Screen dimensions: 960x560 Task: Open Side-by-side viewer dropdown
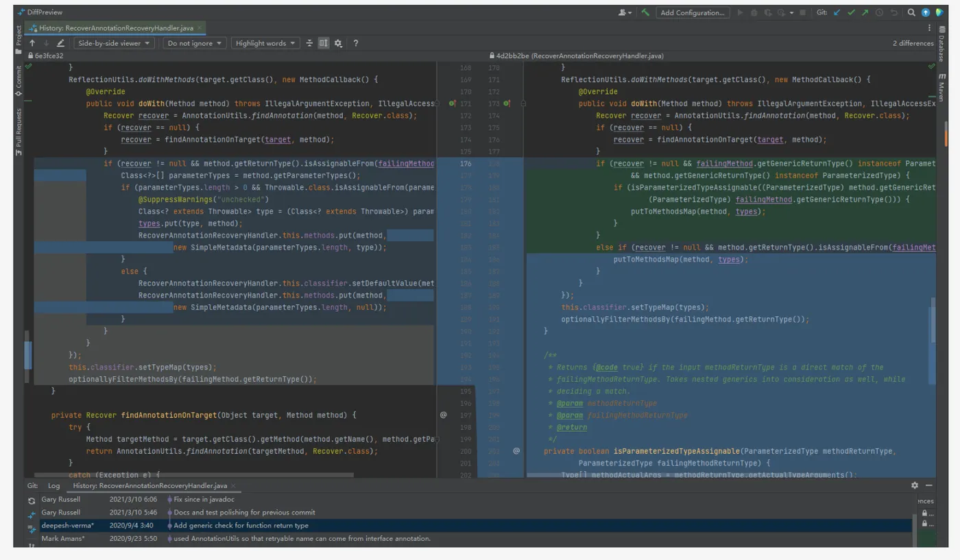tap(114, 43)
